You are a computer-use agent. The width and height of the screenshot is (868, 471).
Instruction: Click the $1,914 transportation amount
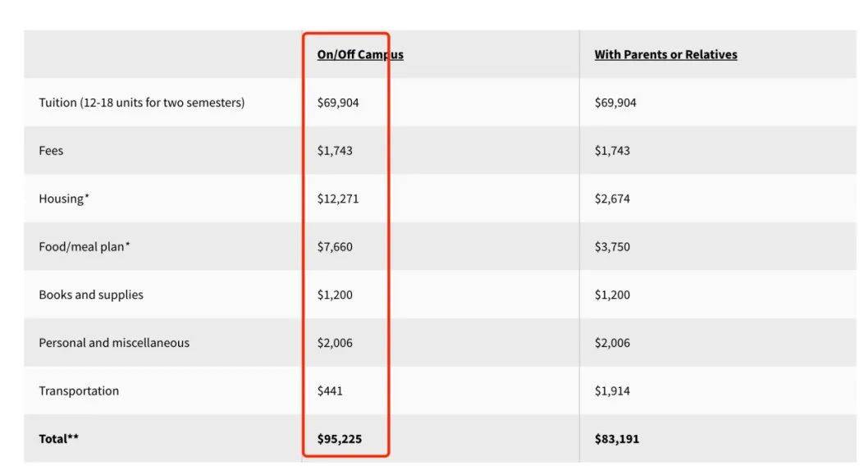(x=612, y=391)
